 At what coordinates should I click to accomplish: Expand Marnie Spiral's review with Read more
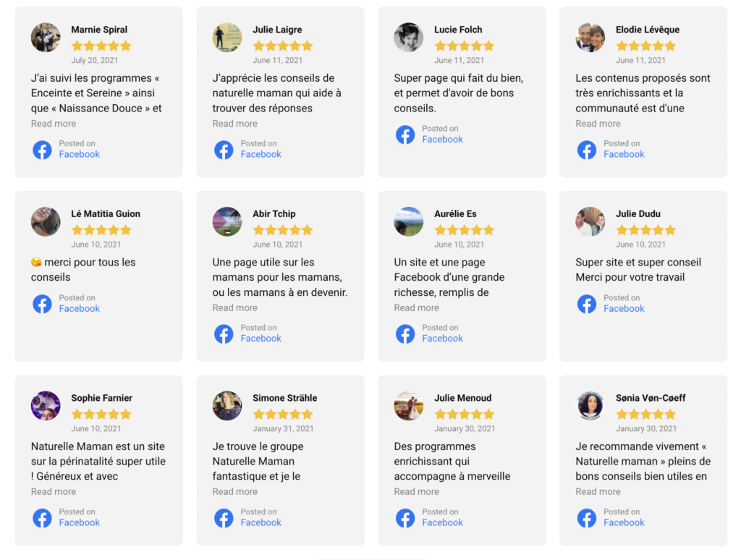pos(54,124)
